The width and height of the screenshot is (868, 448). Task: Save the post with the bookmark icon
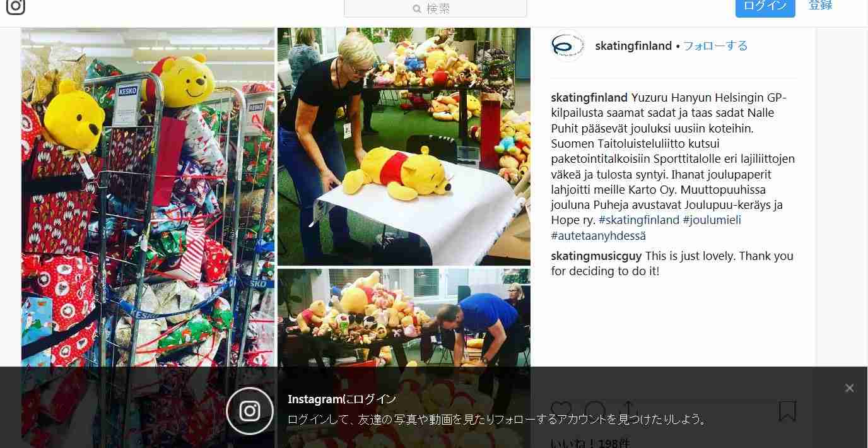(787, 411)
